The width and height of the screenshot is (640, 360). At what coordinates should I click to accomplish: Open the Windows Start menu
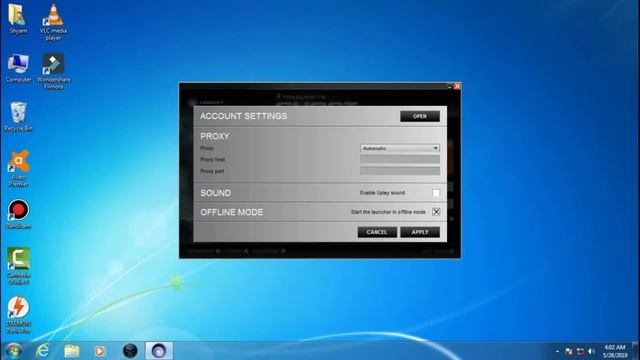(x=13, y=351)
